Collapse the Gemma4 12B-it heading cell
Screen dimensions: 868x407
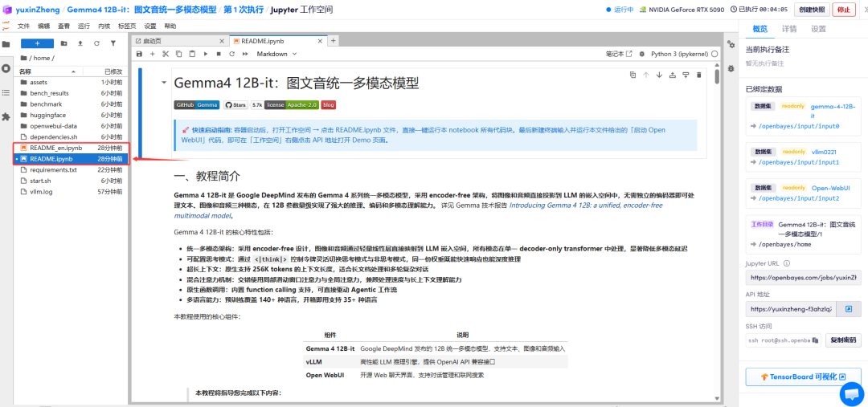(164, 83)
